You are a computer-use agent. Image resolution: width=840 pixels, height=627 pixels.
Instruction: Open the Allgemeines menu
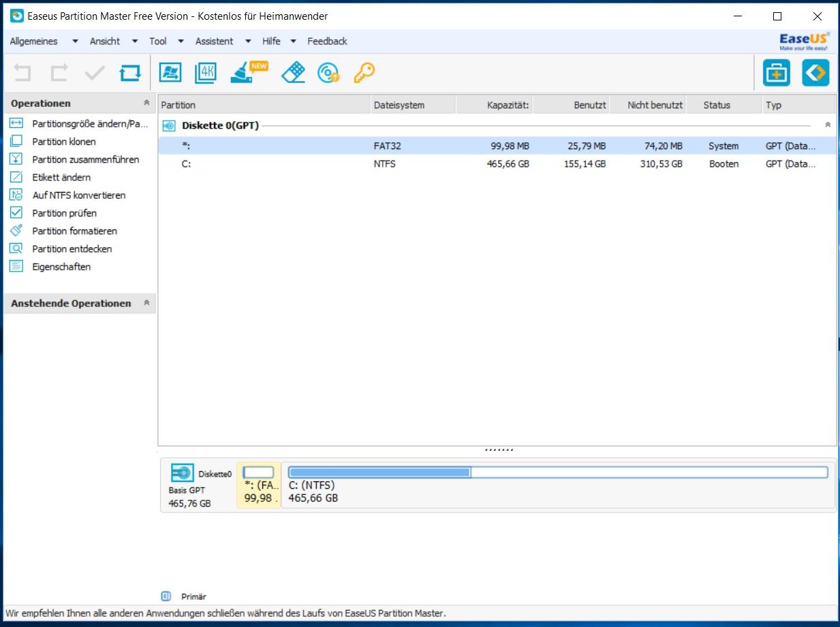point(34,41)
